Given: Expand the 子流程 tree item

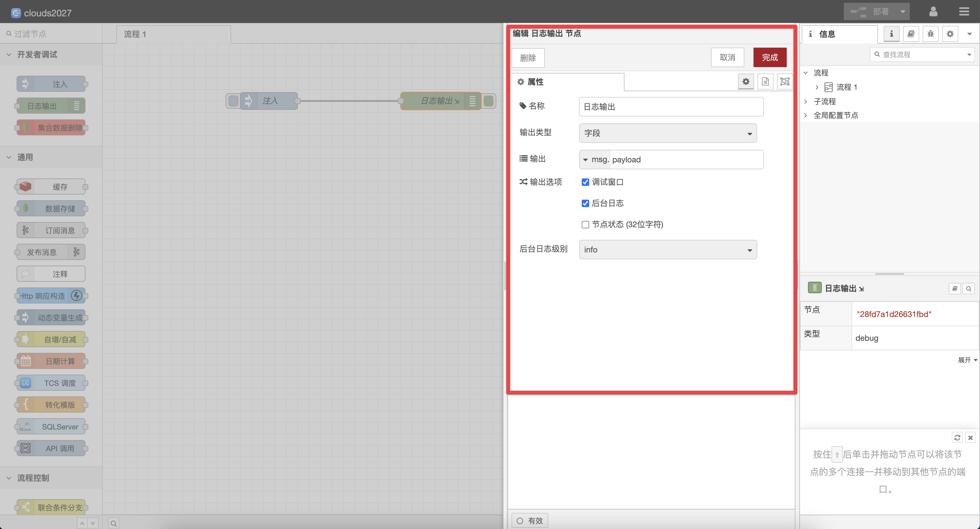Looking at the screenshot, I should coord(806,101).
